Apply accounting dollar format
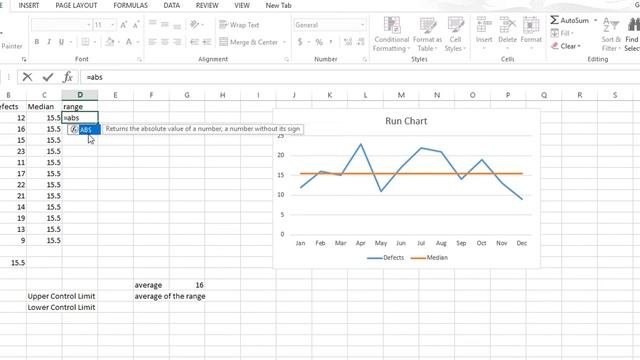Image resolution: width=640 pixels, height=360 pixels. click(x=300, y=42)
